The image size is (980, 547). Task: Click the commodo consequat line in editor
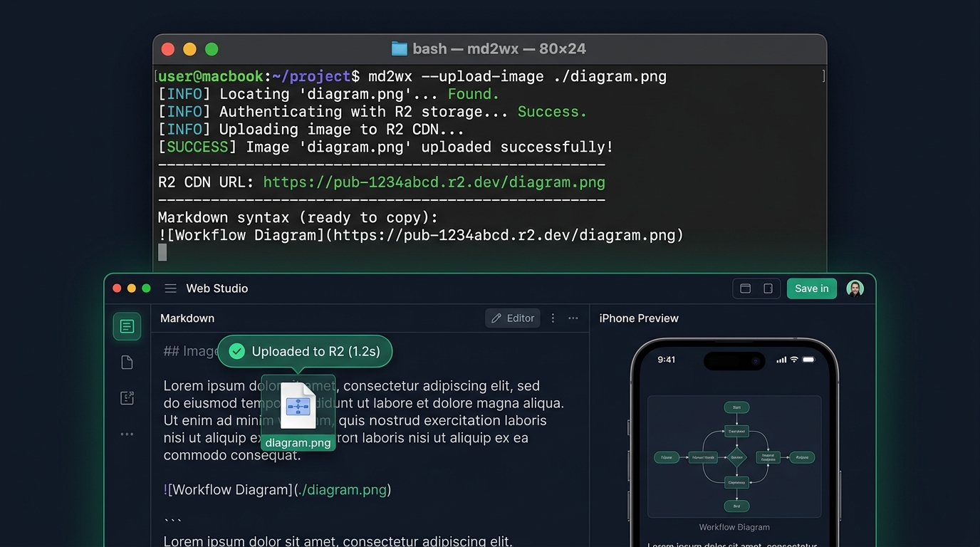pos(232,455)
